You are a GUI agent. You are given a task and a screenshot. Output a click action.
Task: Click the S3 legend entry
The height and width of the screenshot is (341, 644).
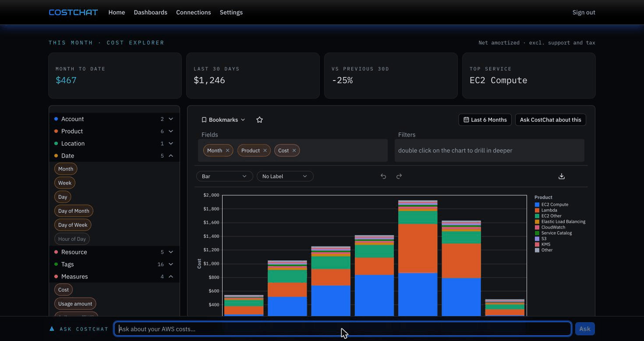click(x=541, y=239)
